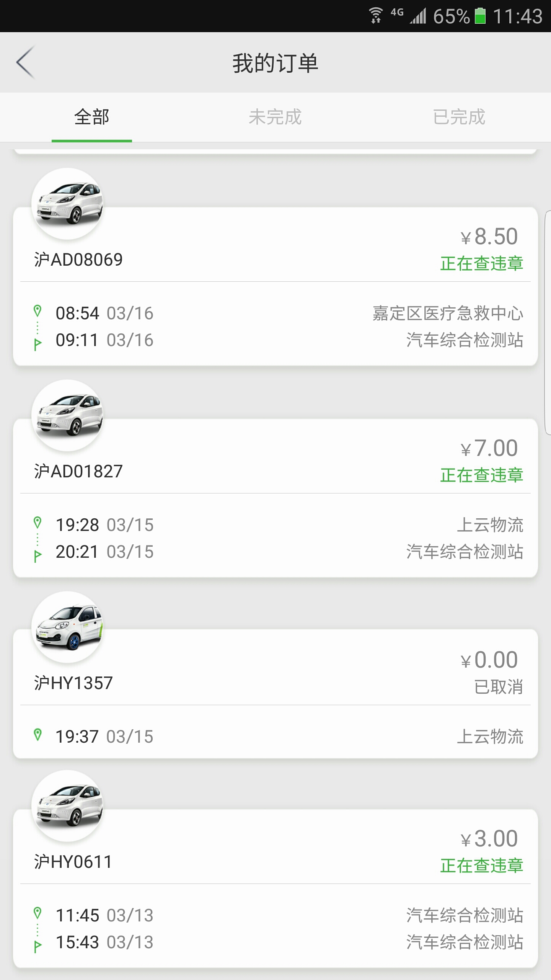Tap the car thumbnail for 沪HY0611
Viewport: 551px width, 980px height.
[67, 806]
